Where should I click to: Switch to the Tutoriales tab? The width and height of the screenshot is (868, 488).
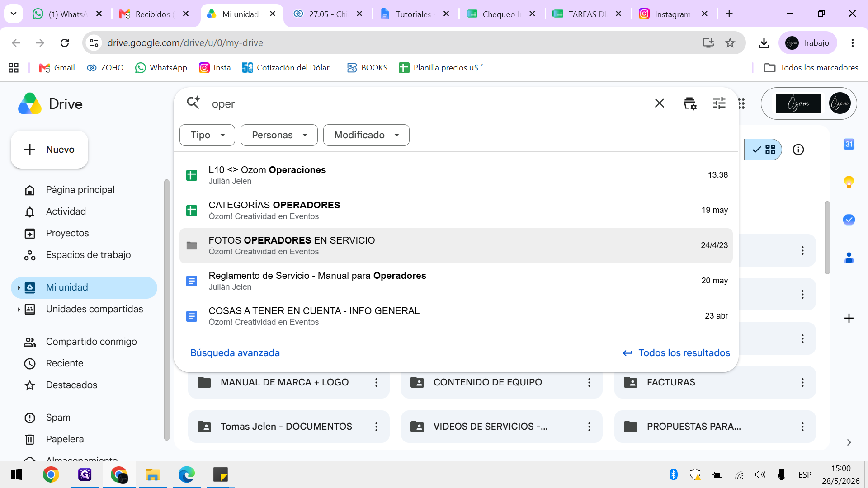(x=415, y=14)
